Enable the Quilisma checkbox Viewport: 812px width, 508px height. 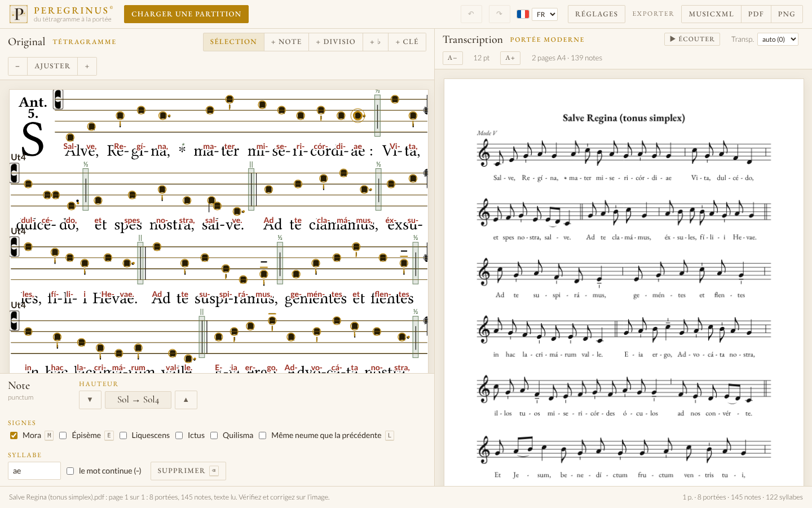[214, 435]
